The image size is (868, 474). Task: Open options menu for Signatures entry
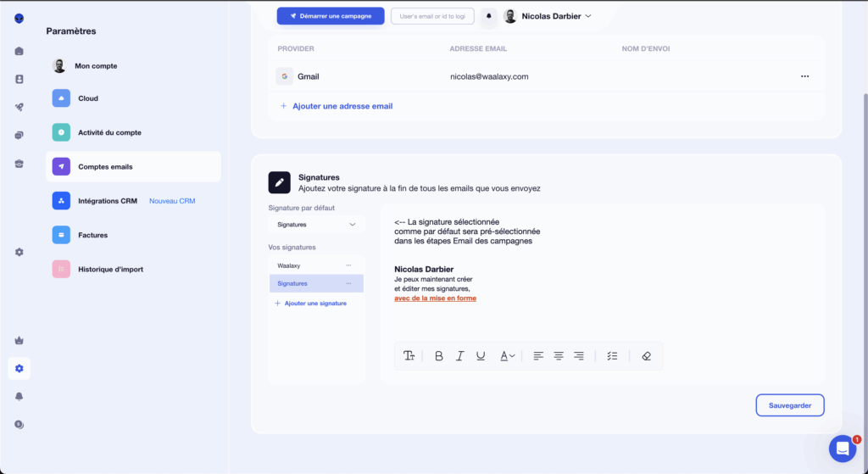(x=348, y=283)
